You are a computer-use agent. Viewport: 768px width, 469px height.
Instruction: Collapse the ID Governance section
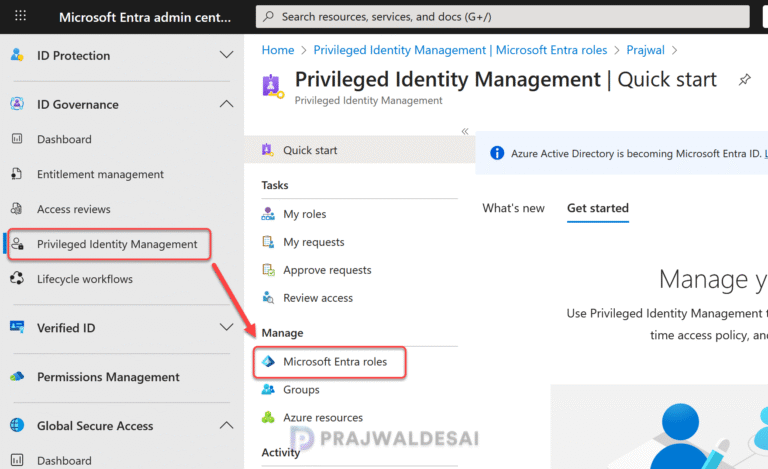(x=226, y=104)
